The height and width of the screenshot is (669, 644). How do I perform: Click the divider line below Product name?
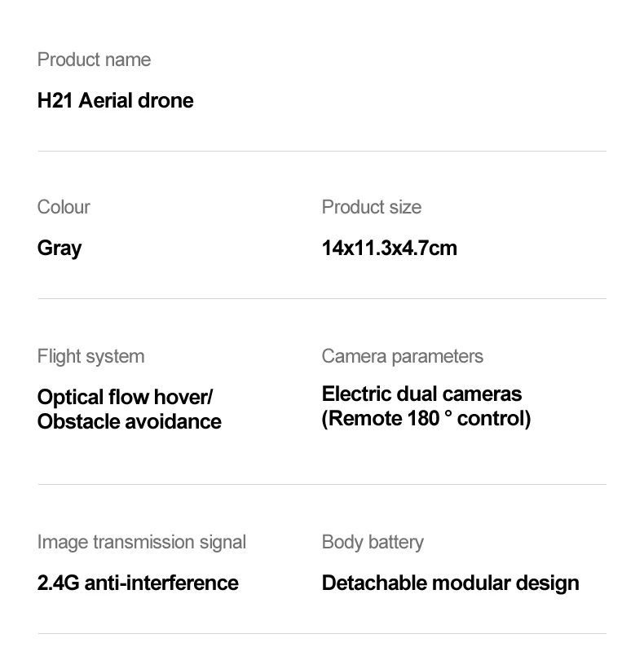[322, 151]
